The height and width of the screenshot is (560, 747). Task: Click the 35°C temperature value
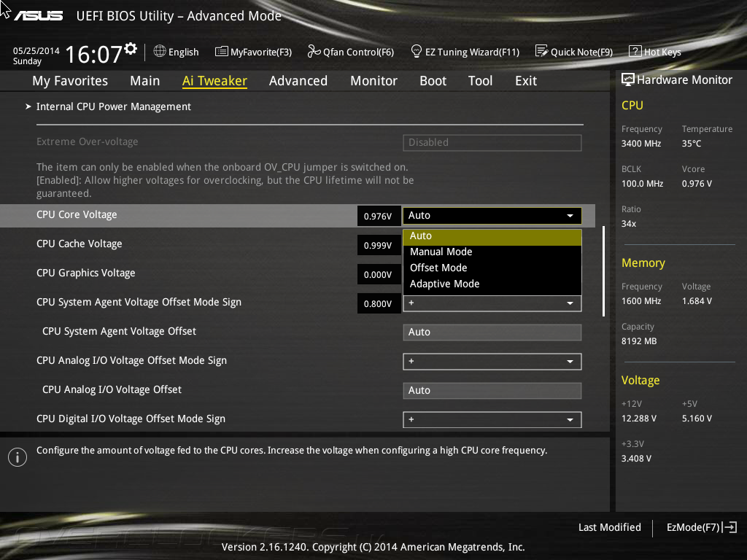pos(692,144)
